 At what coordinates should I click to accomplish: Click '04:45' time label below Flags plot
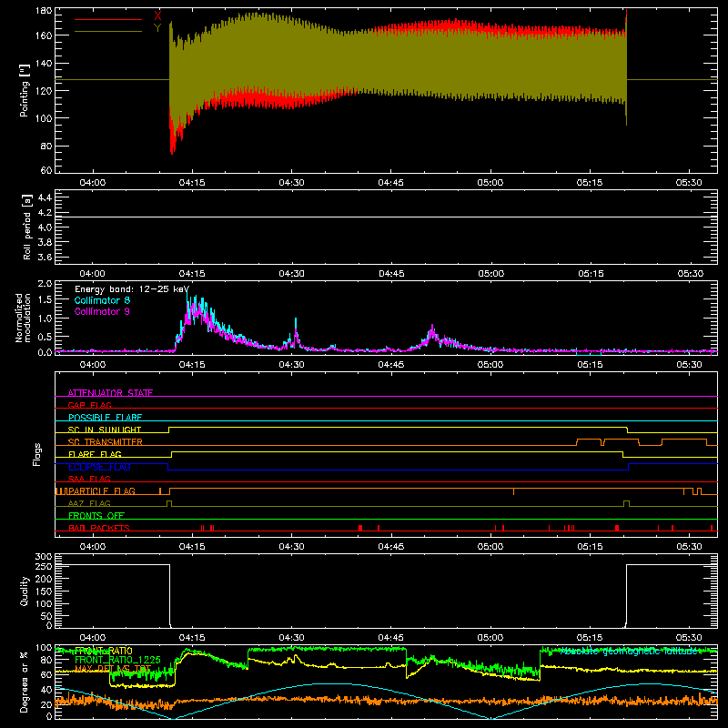pos(391,547)
